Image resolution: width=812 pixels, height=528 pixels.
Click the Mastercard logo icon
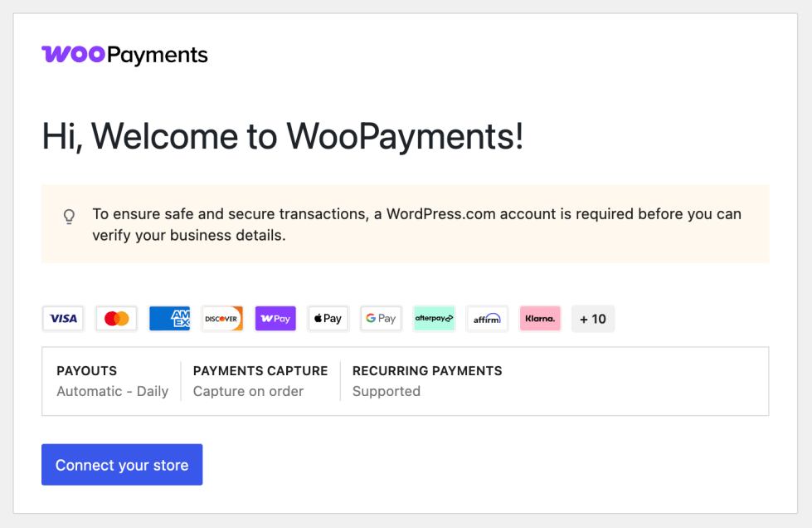pyautogui.click(x=116, y=319)
